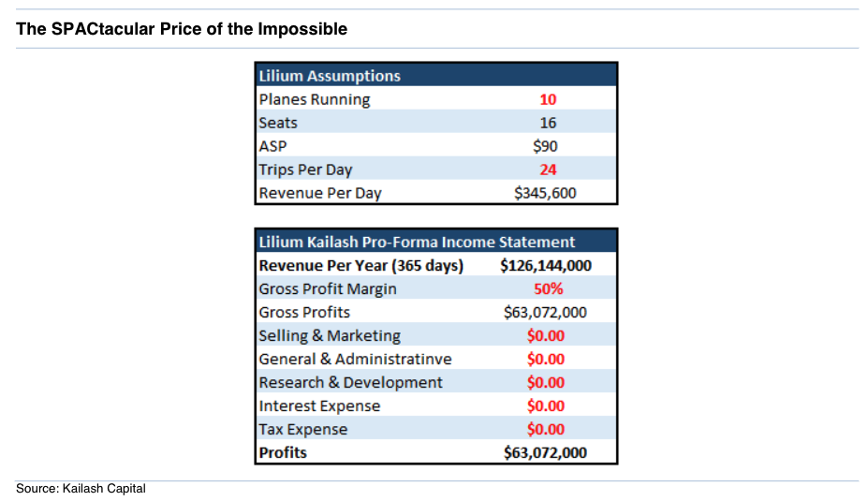Image resolution: width=868 pixels, height=501 pixels.
Task: Click the Revenue Per Day amount $345,600
Action: pos(545,193)
